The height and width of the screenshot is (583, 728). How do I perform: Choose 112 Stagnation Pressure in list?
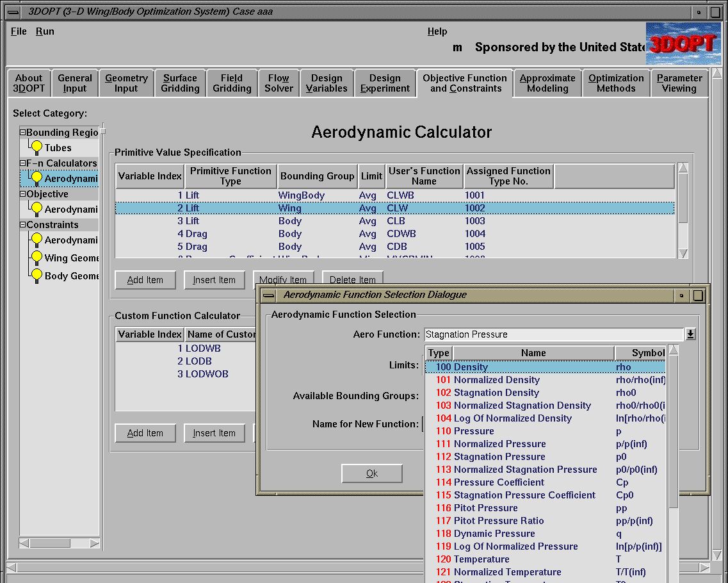coord(546,457)
